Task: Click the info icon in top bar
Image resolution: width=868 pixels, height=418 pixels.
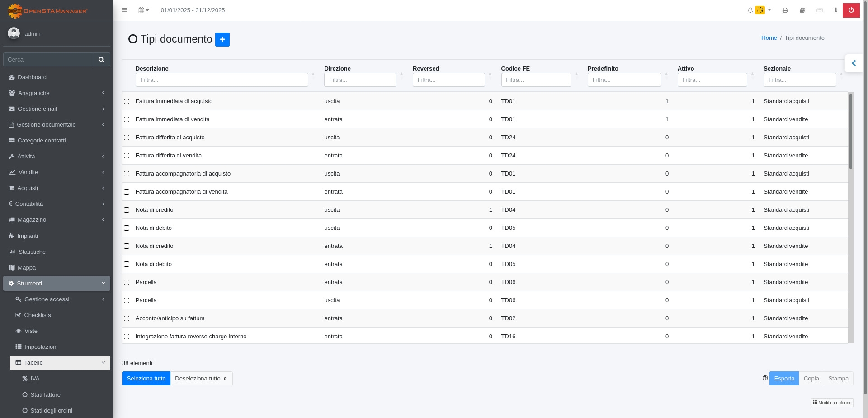Action: pyautogui.click(x=835, y=10)
